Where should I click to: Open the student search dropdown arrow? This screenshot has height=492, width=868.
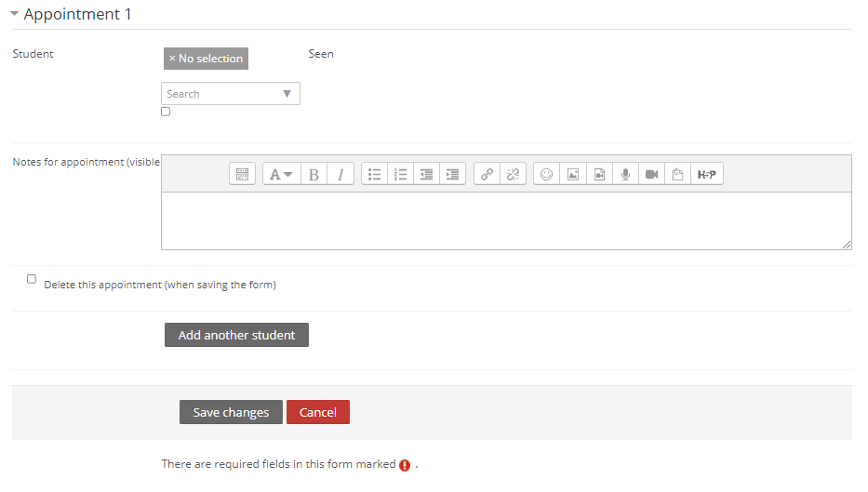pos(287,94)
